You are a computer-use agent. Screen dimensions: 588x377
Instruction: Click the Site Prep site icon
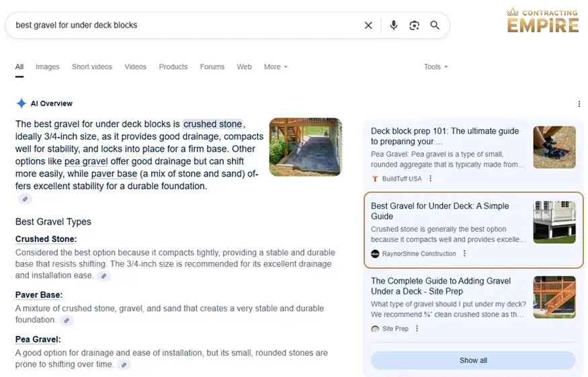coord(375,329)
